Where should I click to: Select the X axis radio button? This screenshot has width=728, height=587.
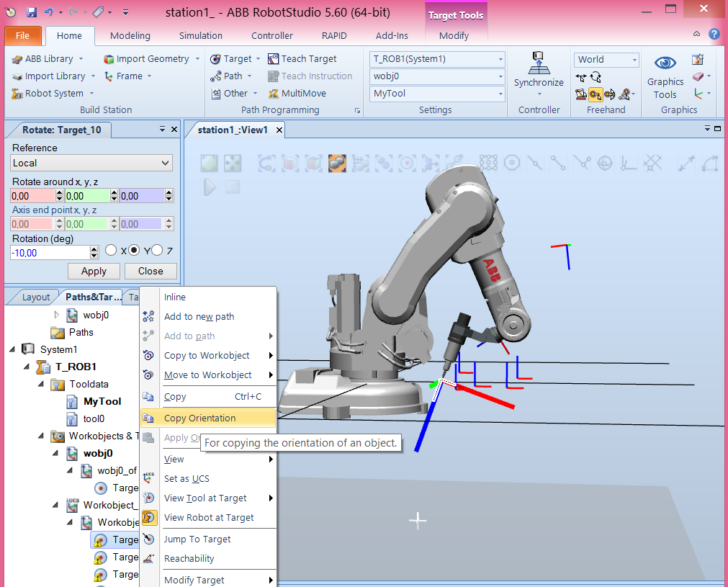pos(111,250)
